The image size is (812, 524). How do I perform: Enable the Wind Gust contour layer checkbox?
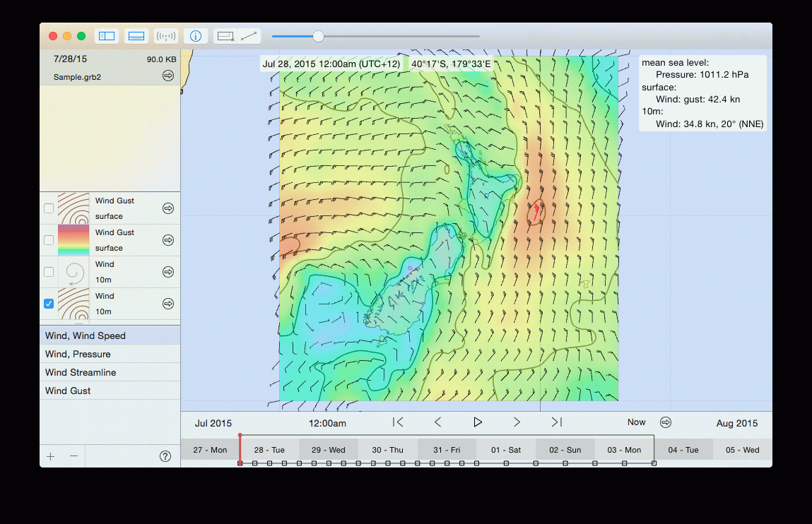(49, 208)
